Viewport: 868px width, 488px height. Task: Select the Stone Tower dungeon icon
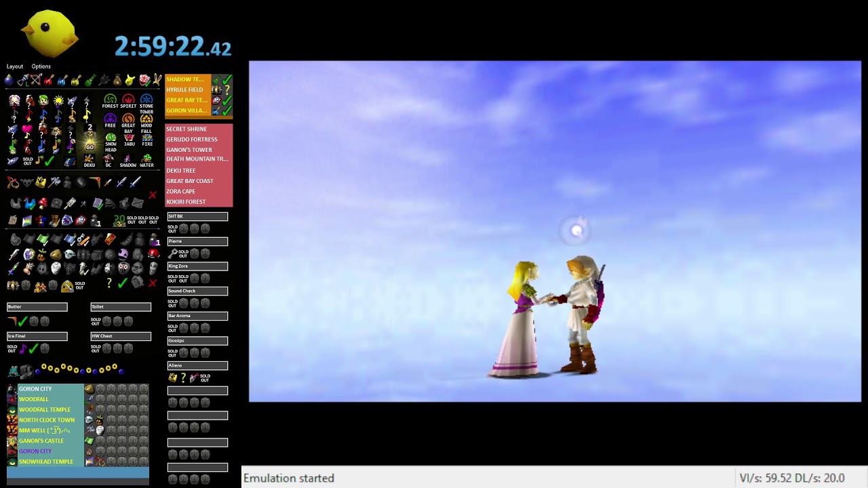click(146, 103)
